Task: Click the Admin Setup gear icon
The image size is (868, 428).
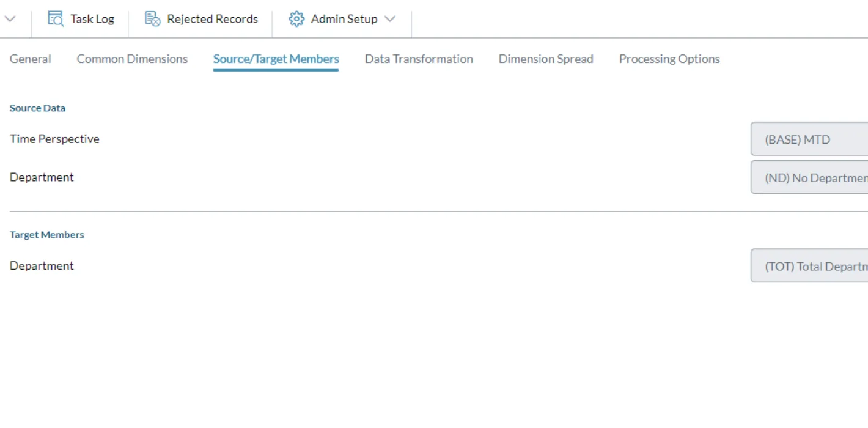Action: [296, 19]
